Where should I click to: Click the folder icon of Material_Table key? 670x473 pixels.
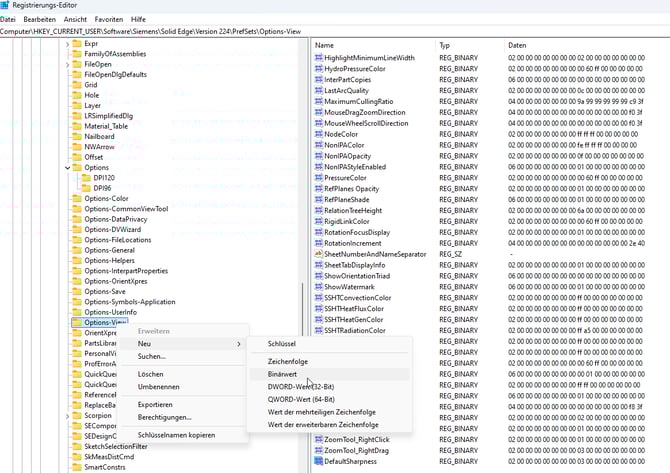click(x=76, y=126)
